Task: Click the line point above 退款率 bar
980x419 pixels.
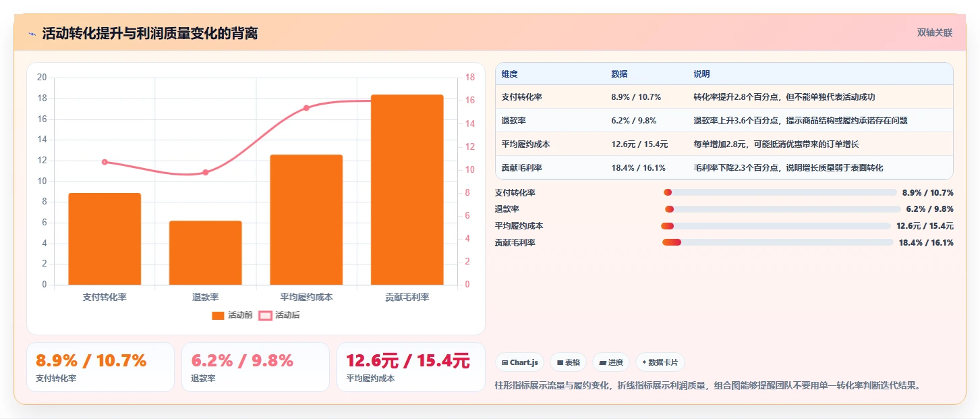Action: tap(206, 172)
